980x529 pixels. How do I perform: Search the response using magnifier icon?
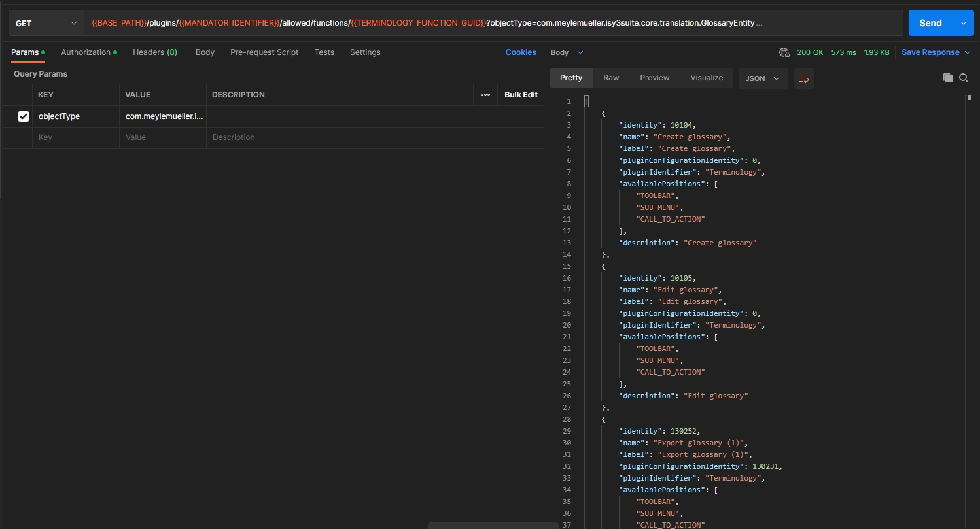click(964, 78)
